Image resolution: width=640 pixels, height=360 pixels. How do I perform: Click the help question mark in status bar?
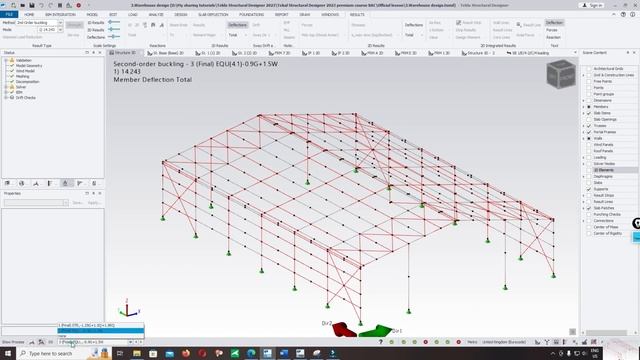coord(380,342)
